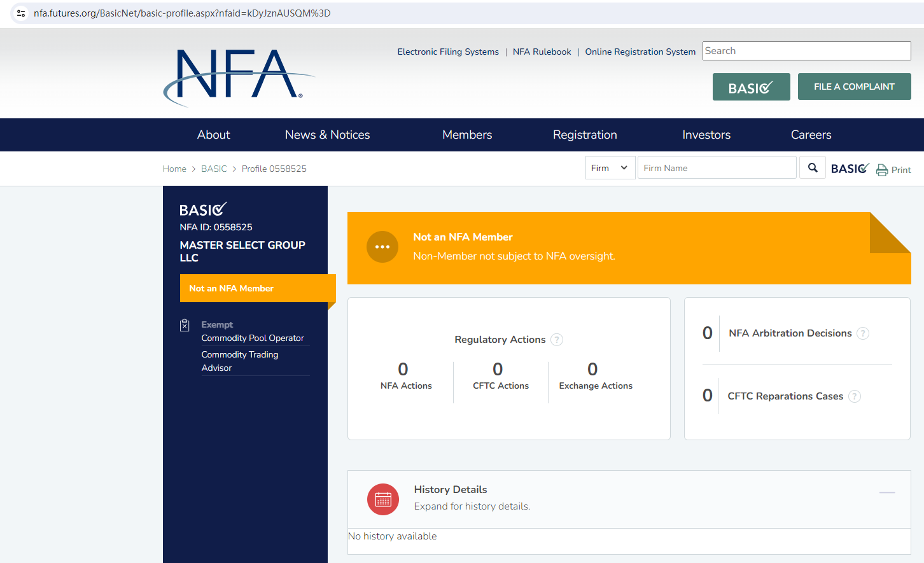Image resolution: width=924 pixels, height=563 pixels.
Task: Click Regulatory Actions help question mark
Action: coord(557,340)
